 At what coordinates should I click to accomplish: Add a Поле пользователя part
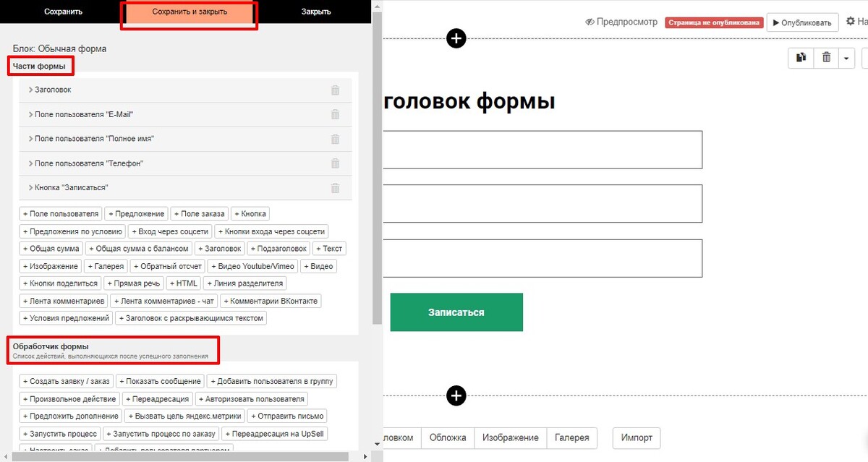click(60, 214)
